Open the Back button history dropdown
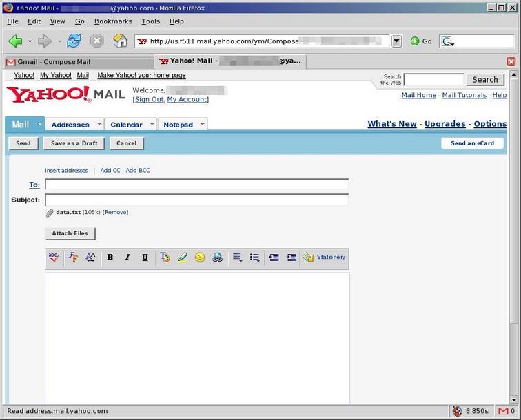The image size is (521, 420). click(x=30, y=41)
